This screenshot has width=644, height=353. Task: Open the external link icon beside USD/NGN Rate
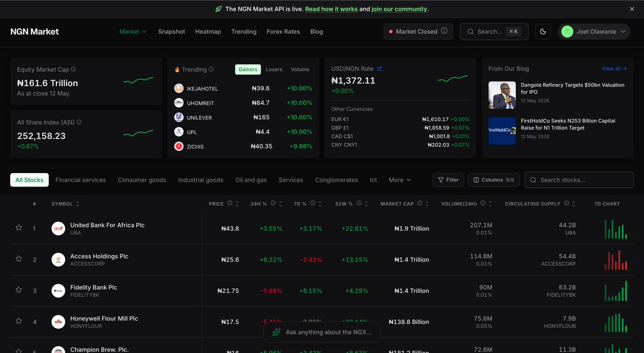point(379,69)
